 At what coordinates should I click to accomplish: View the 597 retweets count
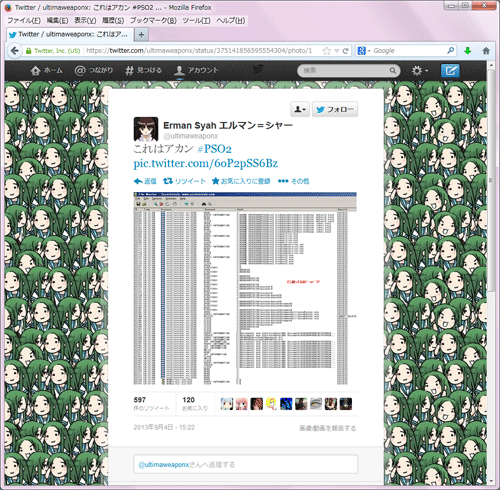(x=152, y=404)
